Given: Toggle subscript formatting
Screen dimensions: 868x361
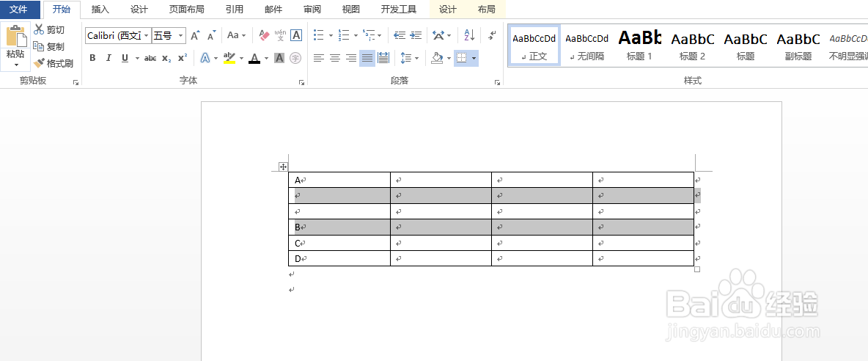Looking at the screenshot, I should click(166, 58).
